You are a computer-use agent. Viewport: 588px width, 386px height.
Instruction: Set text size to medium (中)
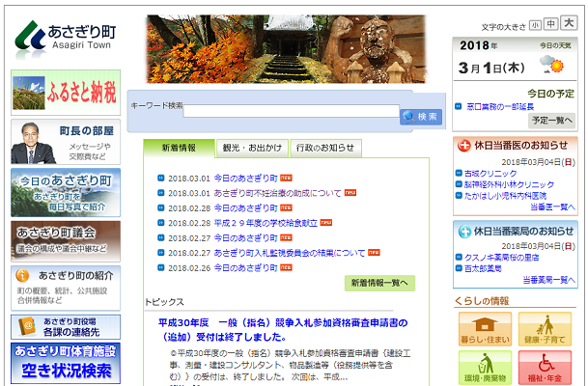(x=551, y=24)
